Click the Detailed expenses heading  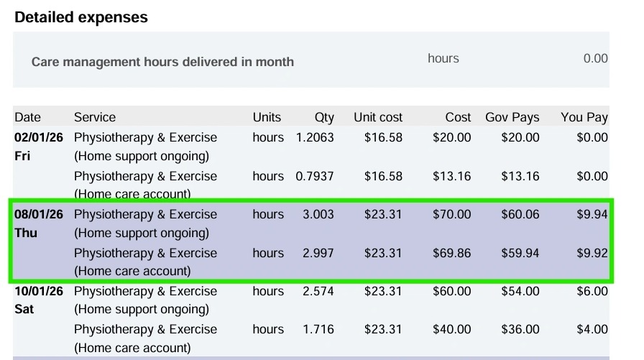click(81, 17)
